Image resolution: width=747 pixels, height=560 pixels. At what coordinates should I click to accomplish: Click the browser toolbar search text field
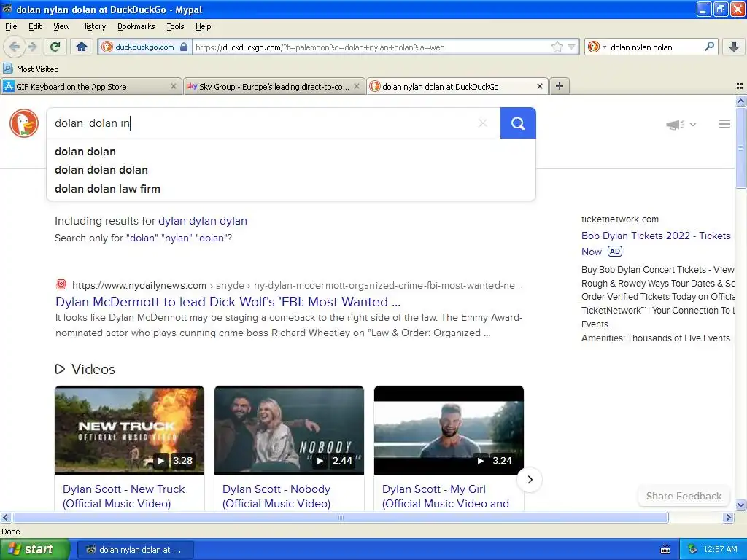coord(655,47)
